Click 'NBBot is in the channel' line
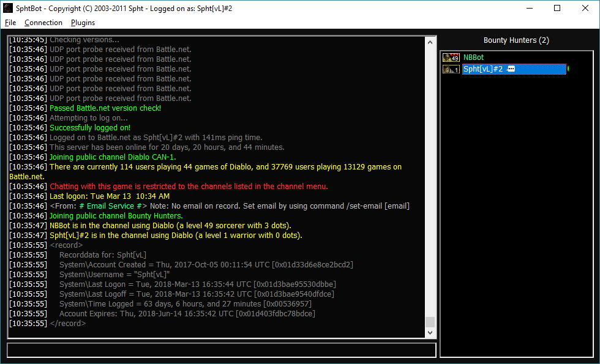Viewport: 600px width, 364px height. [x=170, y=226]
